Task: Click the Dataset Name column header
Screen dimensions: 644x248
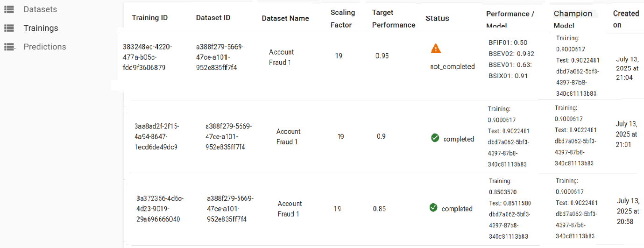Action: point(285,19)
